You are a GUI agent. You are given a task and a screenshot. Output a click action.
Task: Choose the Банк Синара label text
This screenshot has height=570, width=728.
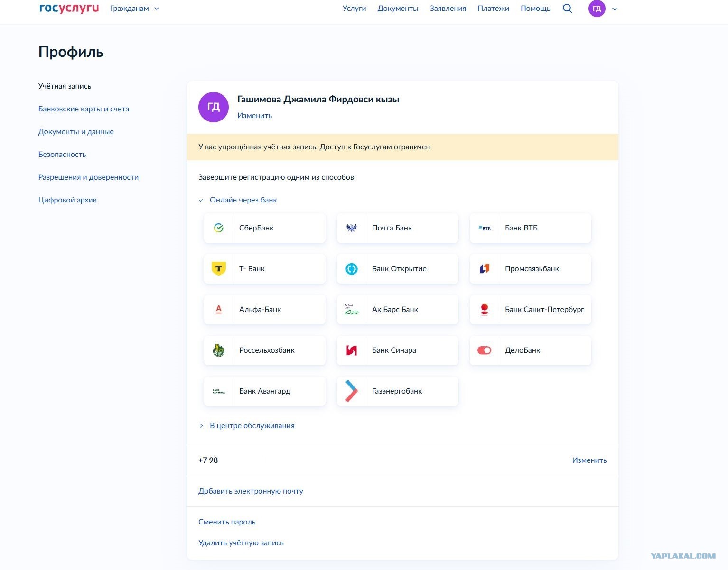pos(394,350)
